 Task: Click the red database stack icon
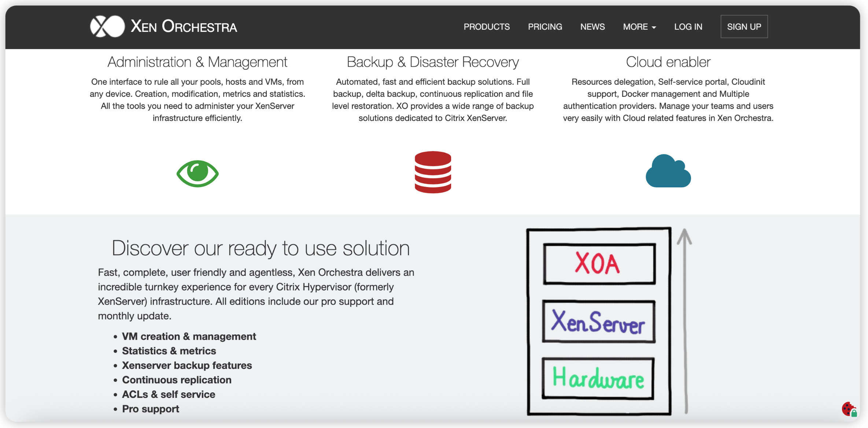click(433, 172)
